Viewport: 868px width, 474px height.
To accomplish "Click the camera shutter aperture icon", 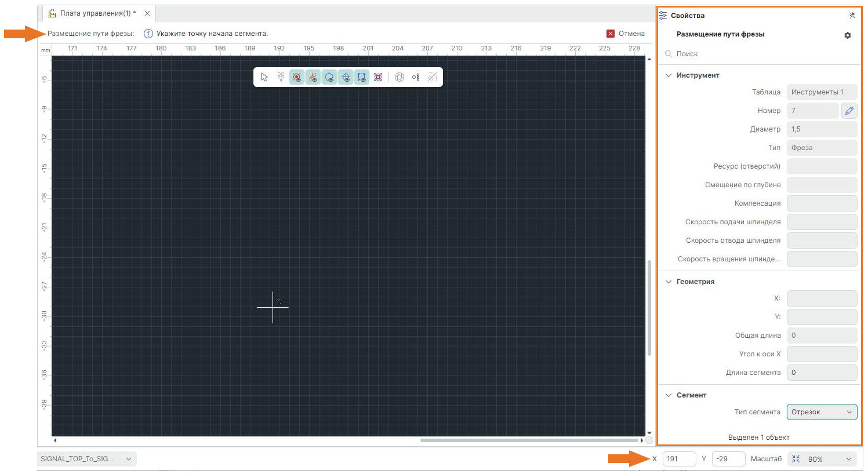I will 400,77.
